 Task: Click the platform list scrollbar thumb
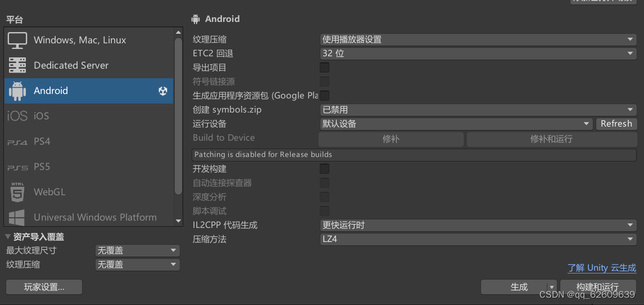(x=178, y=116)
